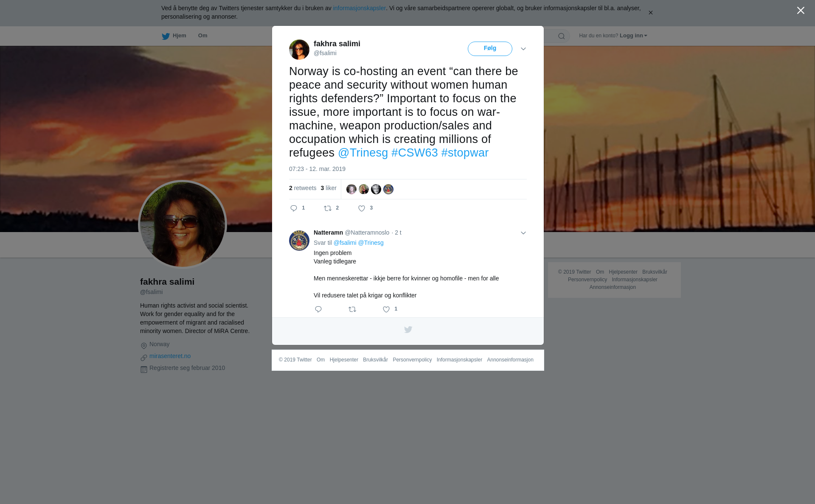
Task: Like the main tweet with heart icon
Action: pyautogui.click(x=362, y=208)
